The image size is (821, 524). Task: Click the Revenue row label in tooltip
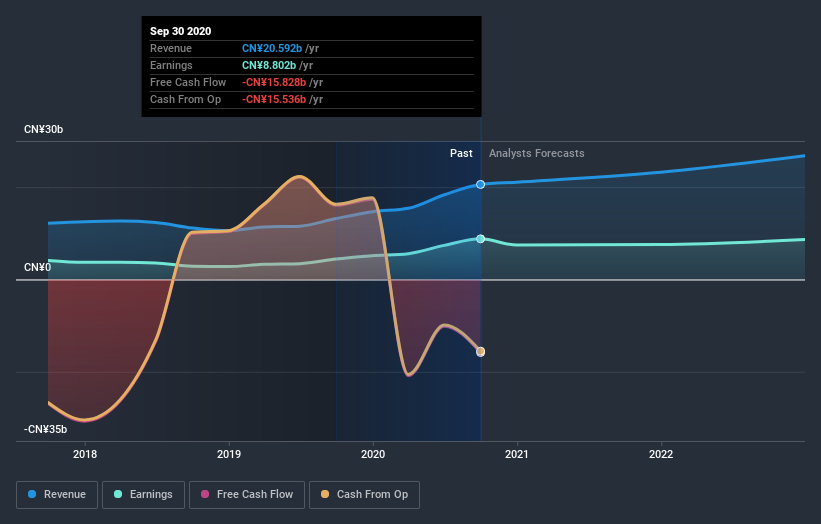coord(171,48)
